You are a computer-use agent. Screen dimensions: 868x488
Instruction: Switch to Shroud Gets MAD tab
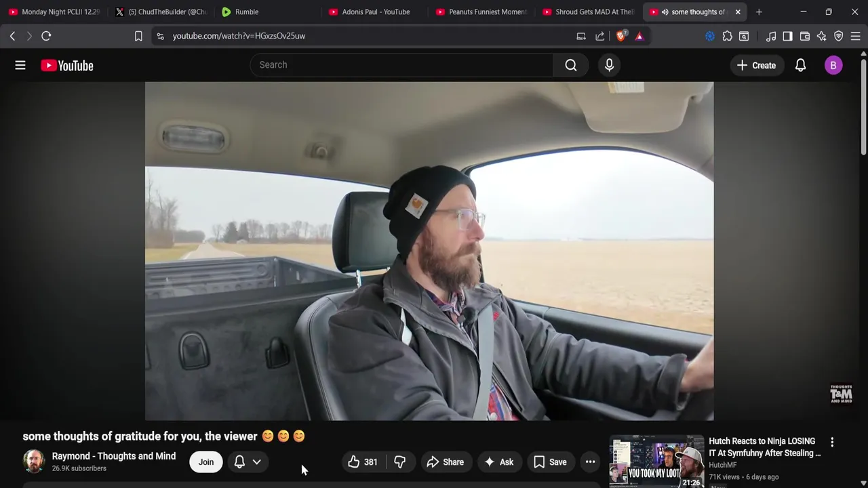tap(589, 12)
